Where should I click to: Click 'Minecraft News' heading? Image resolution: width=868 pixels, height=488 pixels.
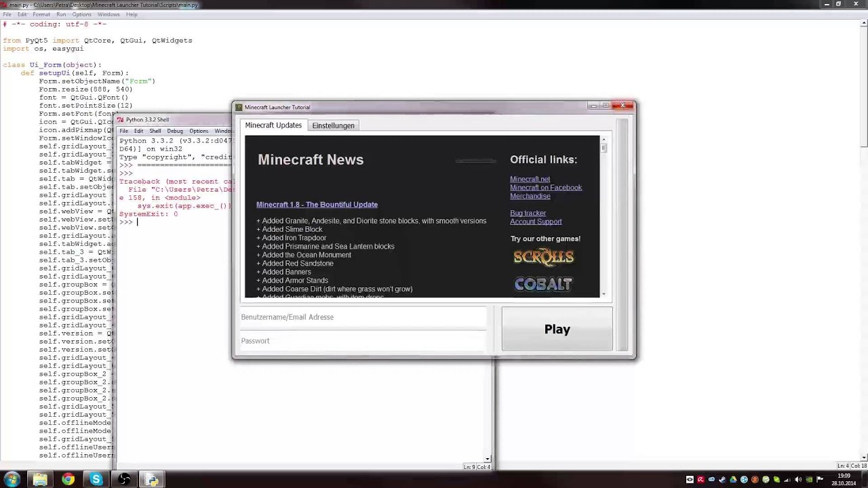click(311, 160)
